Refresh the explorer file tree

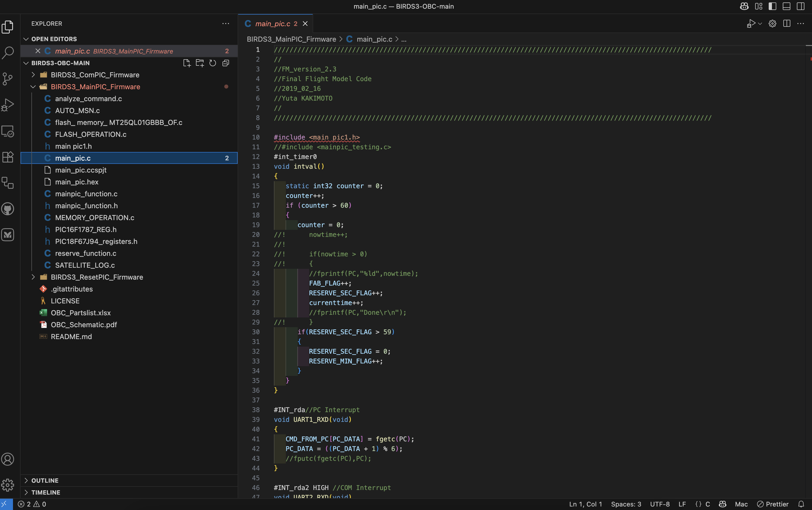[x=213, y=63]
